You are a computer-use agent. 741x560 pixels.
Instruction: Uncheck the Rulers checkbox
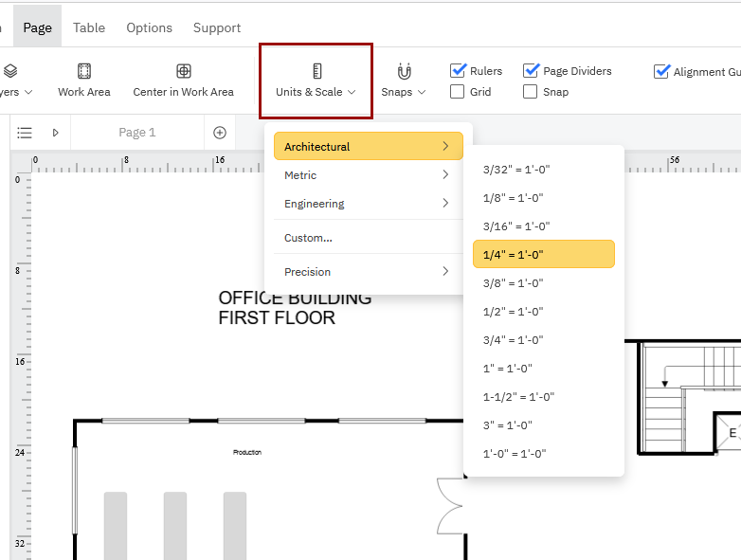[x=458, y=71]
